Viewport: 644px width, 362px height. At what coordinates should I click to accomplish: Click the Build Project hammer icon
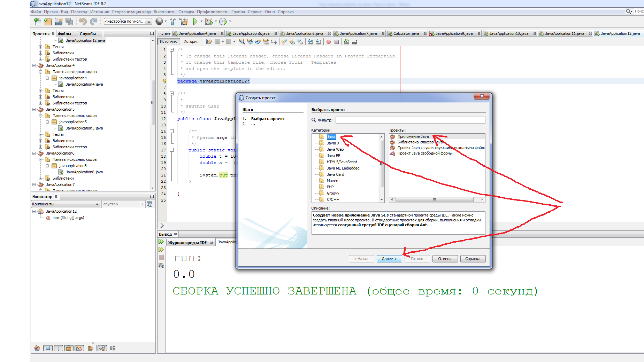[x=172, y=22]
